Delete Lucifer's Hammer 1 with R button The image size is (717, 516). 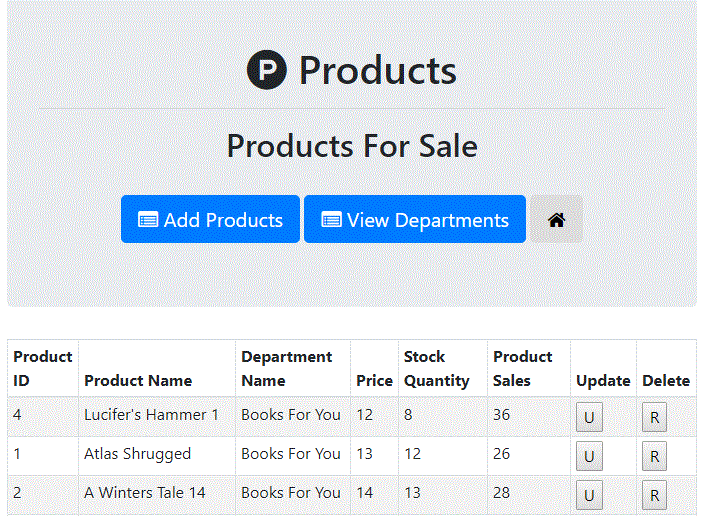point(654,417)
